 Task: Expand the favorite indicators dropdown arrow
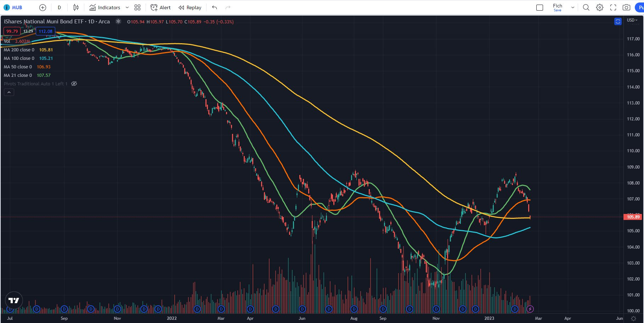pos(127,7)
